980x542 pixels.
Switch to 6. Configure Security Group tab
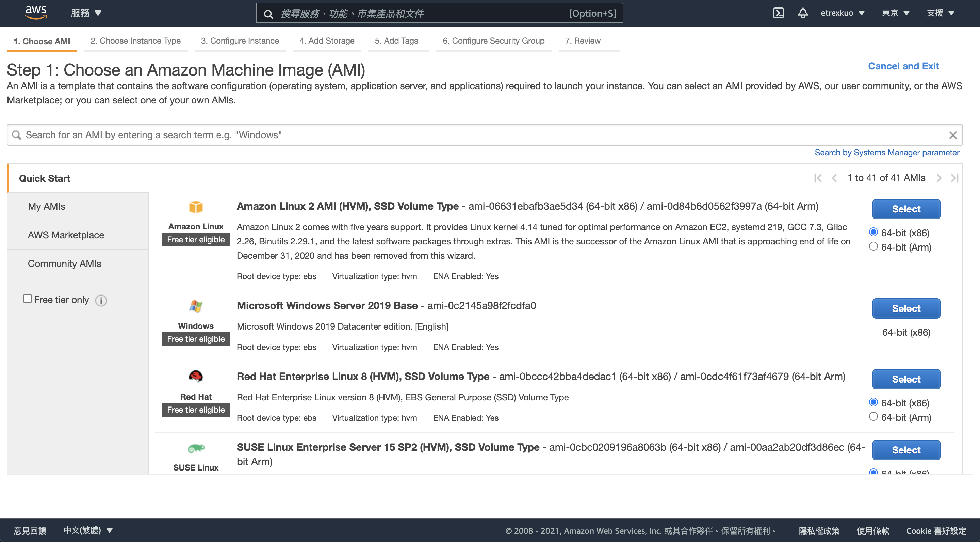pyautogui.click(x=493, y=41)
